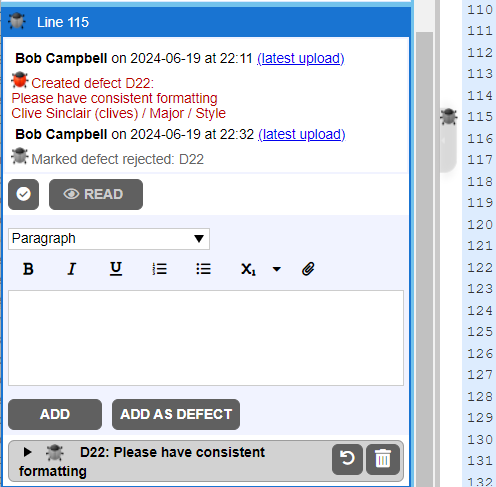Click the ADD AS DEFECT button
This screenshot has width=496, height=487.
176,414
